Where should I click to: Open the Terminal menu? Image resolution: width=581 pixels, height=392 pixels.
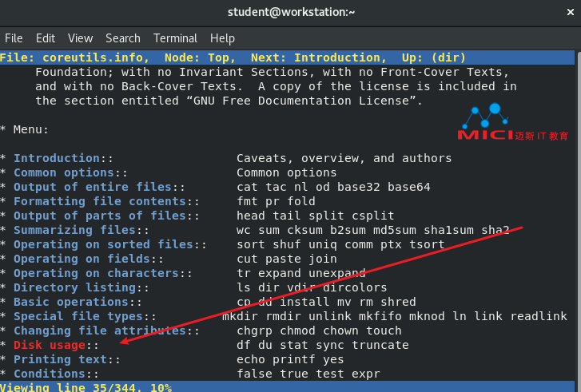click(175, 38)
